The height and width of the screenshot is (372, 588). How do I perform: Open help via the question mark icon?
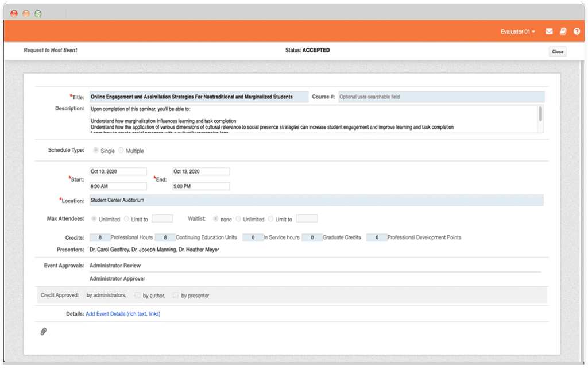tap(577, 32)
